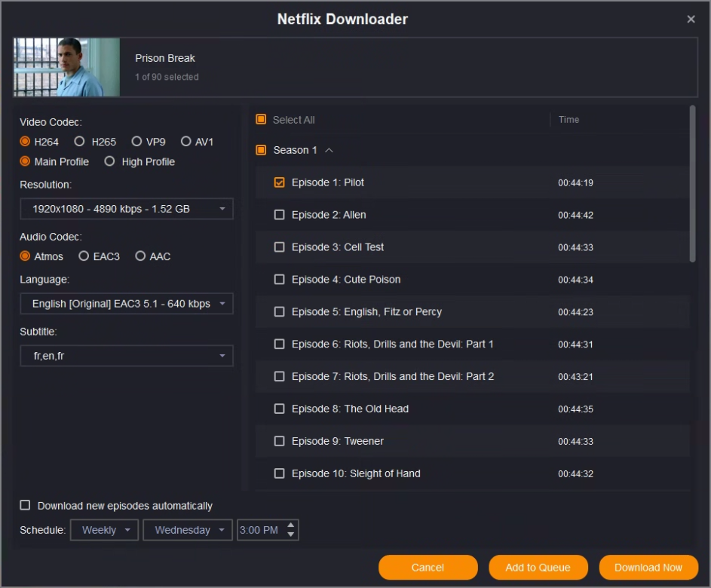Check Episode 4: Cute Poison
711x588 pixels.
(x=280, y=280)
